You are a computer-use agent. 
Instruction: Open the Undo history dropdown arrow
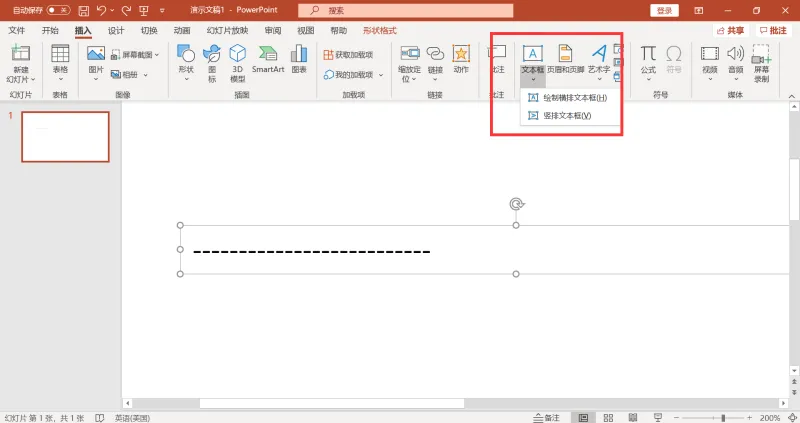click(112, 10)
